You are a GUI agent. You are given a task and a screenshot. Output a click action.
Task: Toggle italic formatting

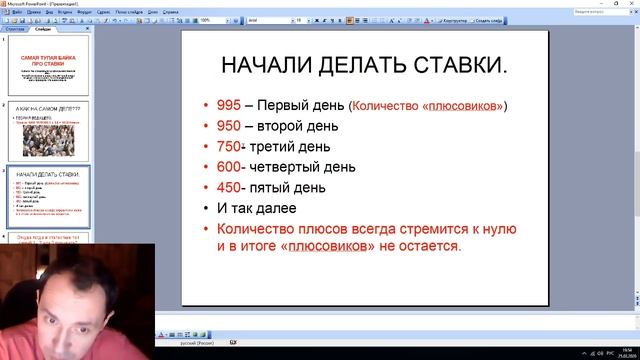point(324,20)
